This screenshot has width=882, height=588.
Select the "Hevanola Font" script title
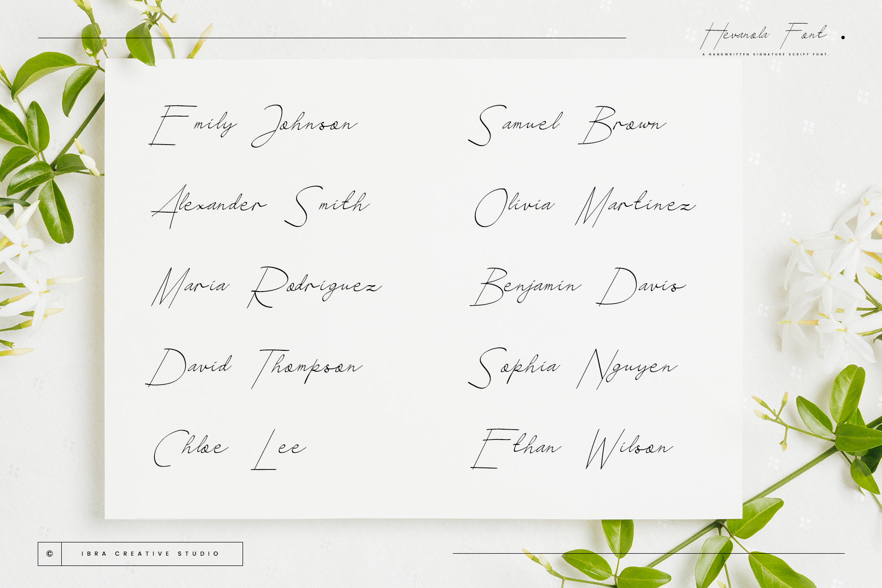click(x=764, y=36)
